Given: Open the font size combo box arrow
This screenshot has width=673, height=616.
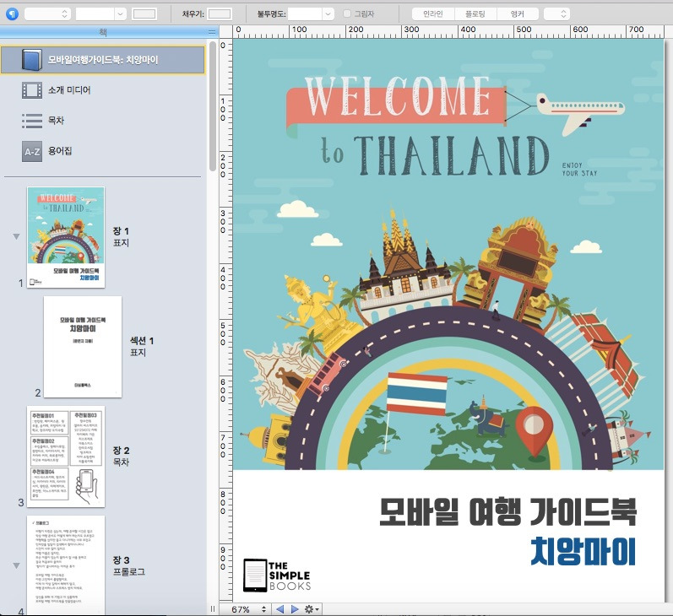Looking at the screenshot, I should [x=120, y=14].
